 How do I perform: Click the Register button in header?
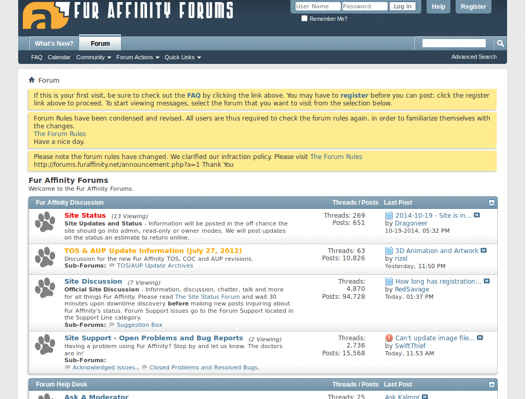[473, 6]
